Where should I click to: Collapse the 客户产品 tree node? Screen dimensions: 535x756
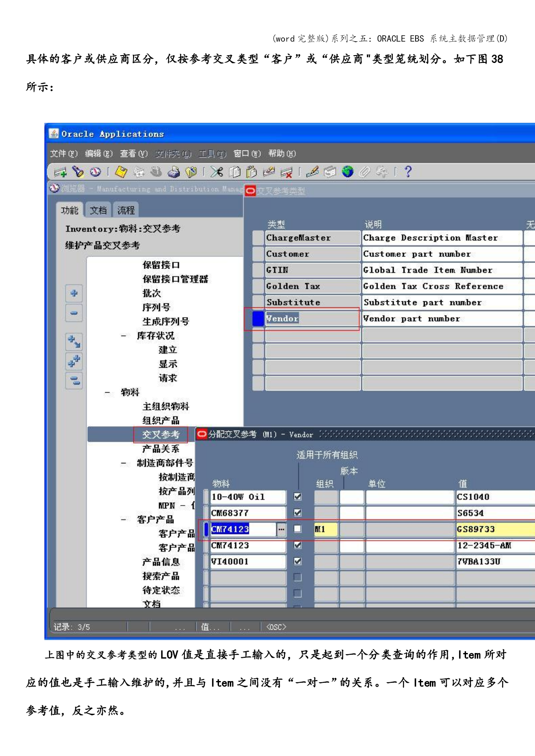click(124, 520)
